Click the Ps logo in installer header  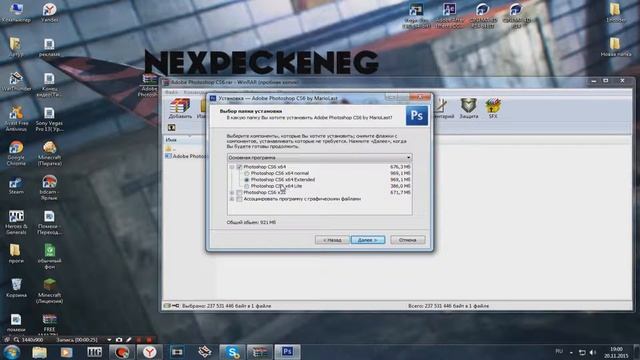(x=417, y=115)
